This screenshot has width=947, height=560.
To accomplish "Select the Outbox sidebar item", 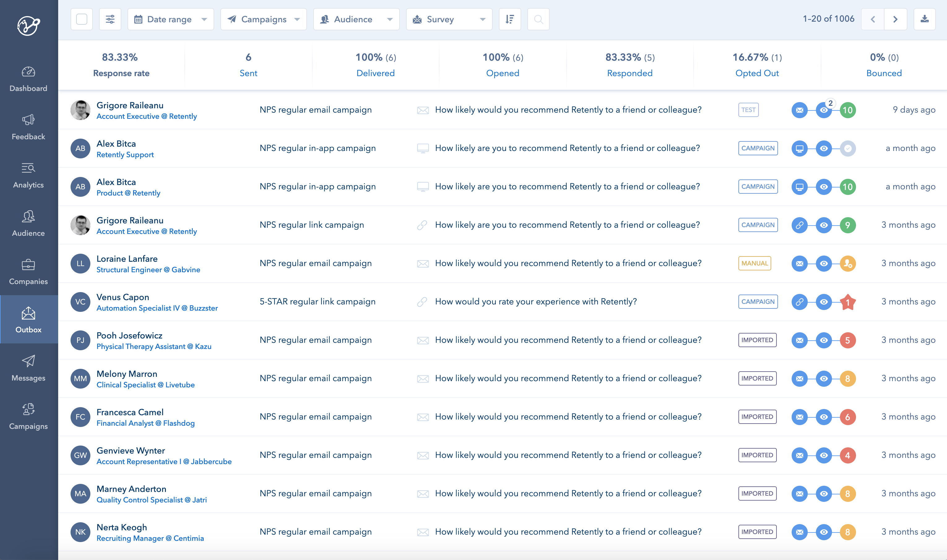I will click(29, 320).
